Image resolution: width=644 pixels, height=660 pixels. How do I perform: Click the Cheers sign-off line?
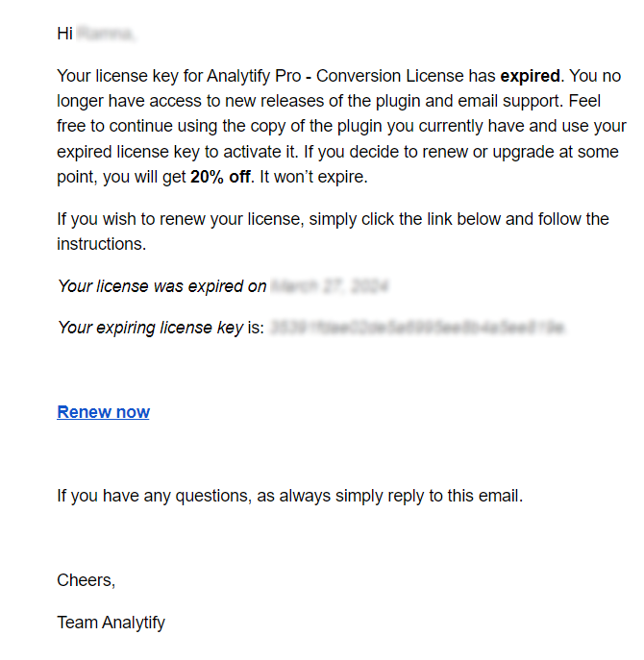click(x=86, y=580)
